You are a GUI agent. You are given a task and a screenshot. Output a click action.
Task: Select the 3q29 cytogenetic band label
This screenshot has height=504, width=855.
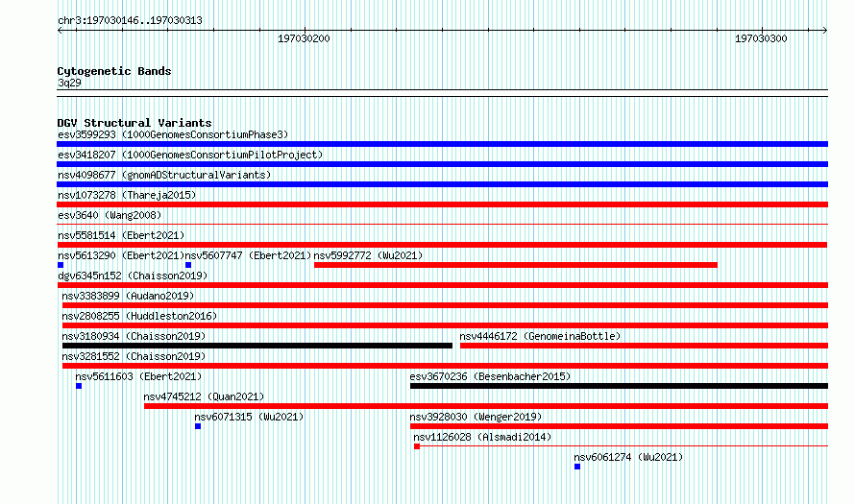69,83
